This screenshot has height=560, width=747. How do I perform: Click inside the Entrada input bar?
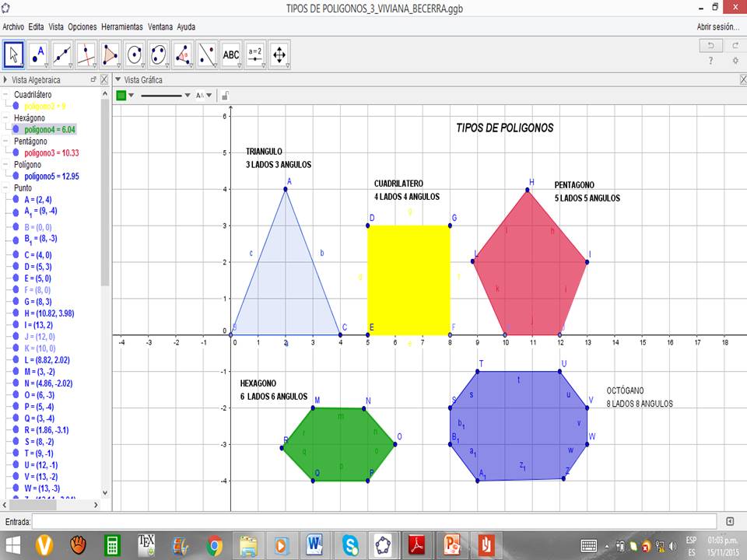tap(311, 523)
